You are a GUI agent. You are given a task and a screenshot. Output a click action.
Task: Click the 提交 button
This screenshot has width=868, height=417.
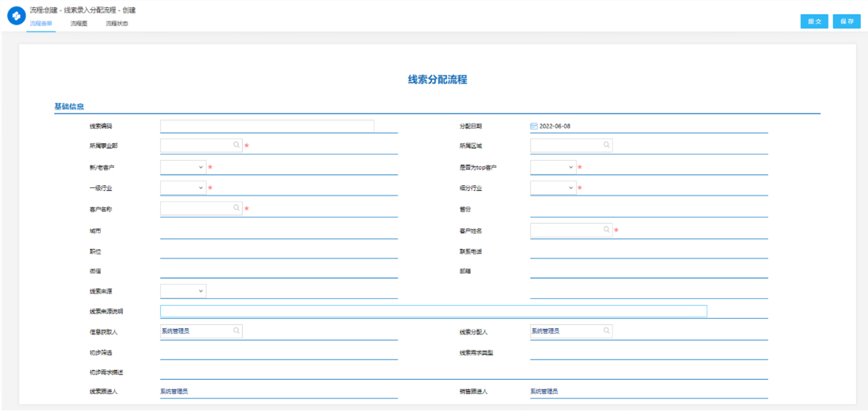[814, 21]
